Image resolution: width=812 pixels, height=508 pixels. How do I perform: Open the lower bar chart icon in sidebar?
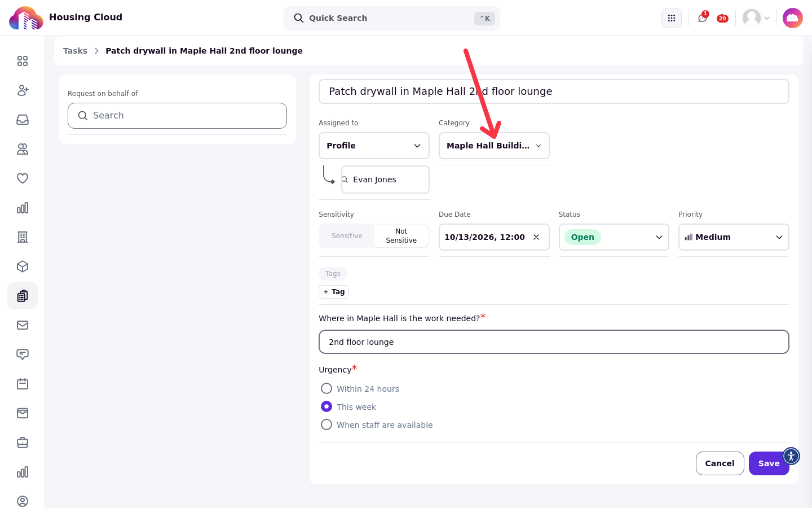(x=23, y=472)
